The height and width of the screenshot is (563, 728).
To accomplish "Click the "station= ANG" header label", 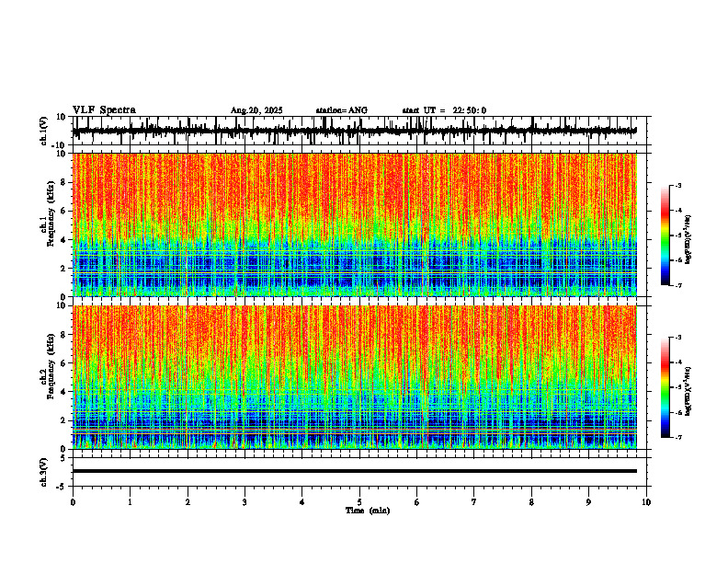I will click(341, 110).
